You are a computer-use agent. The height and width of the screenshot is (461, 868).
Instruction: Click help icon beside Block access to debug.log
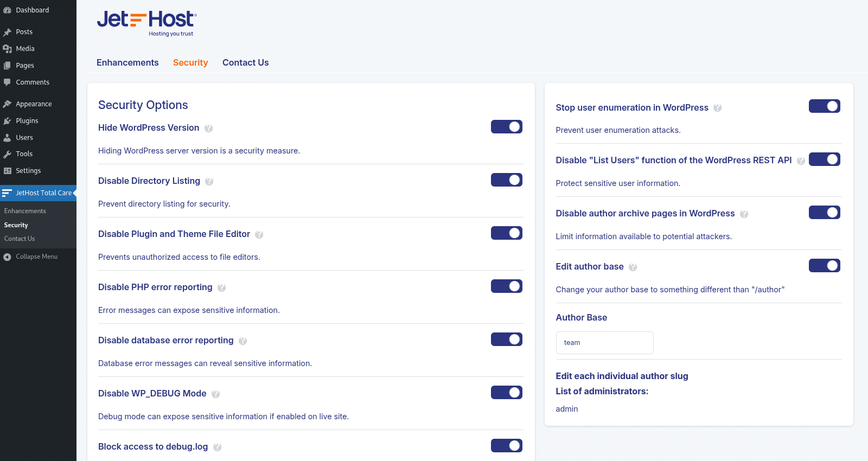tap(217, 447)
